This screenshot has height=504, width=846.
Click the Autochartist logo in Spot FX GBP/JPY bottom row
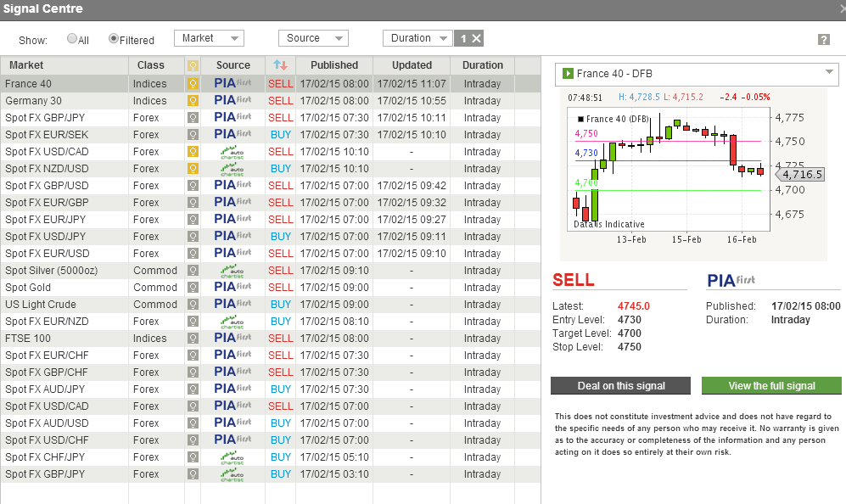click(x=233, y=474)
